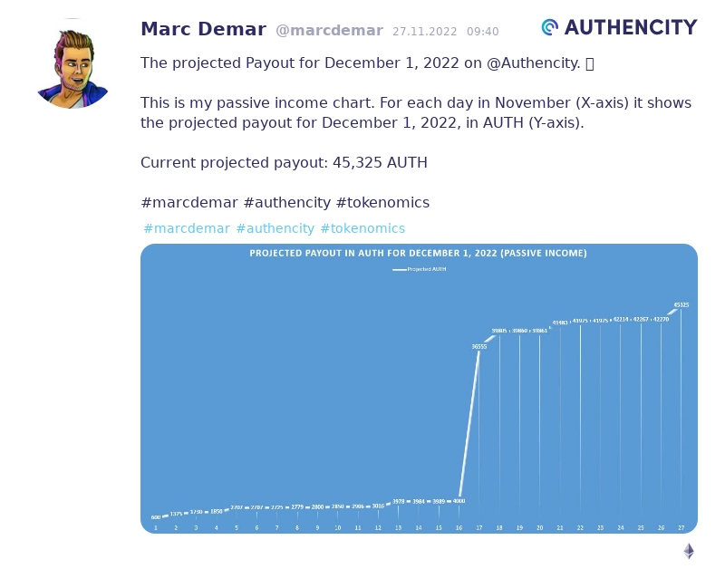
Task: Open the Marc Demar author name
Action: (x=203, y=30)
